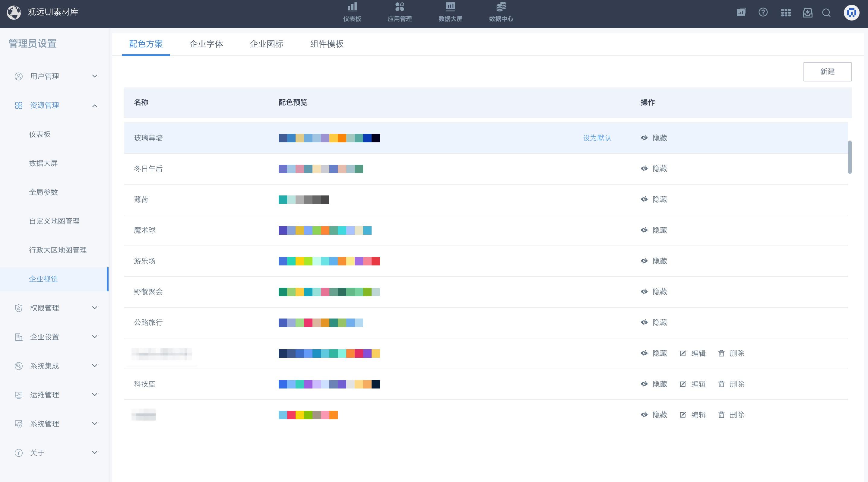Hide the last row's color scheme
Image resolution: width=868 pixels, height=482 pixels.
point(654,415)
